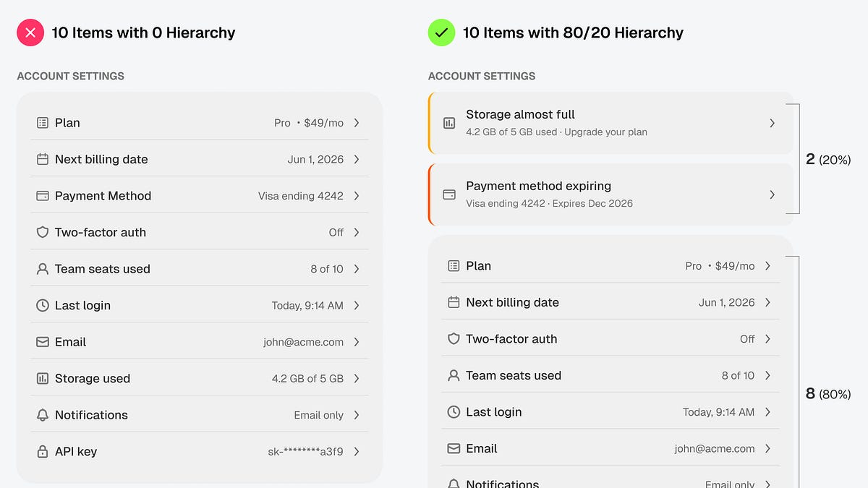Click person icon of Team seats used, 80/20 Hierarchy list
This screenshot has height=488, width=868.
pyautogui.click(x=454, y=375)
